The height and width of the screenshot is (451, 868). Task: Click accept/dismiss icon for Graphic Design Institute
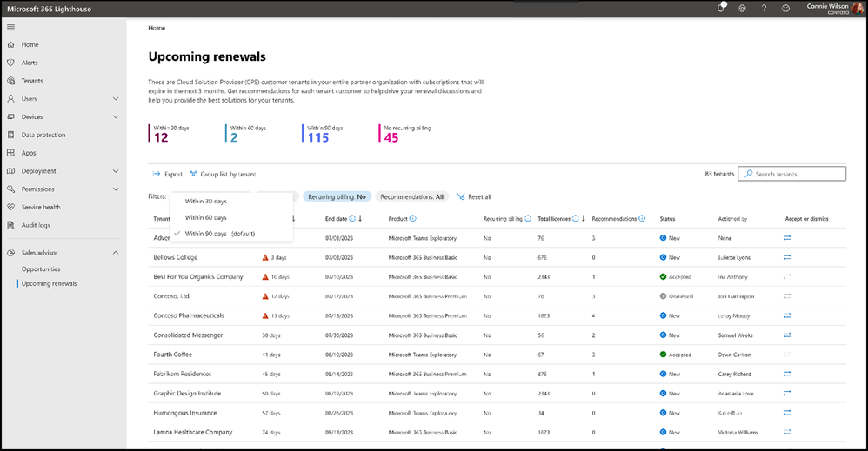coord(787,394)
